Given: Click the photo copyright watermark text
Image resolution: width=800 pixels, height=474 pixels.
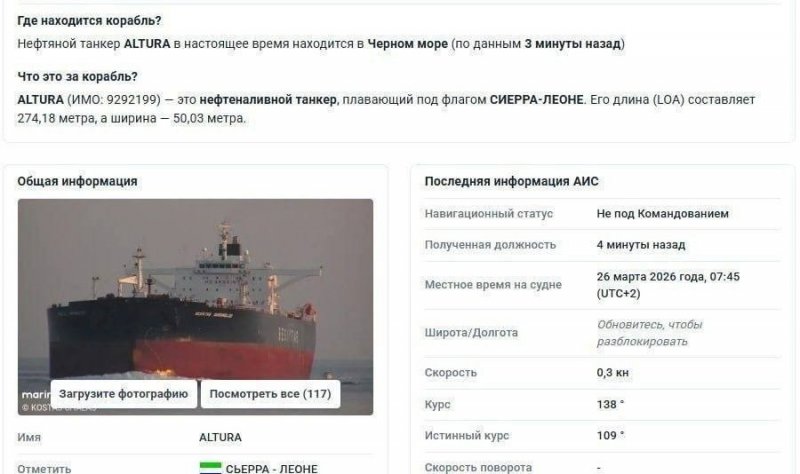Looking at the screenshot, I should [58, 408].
